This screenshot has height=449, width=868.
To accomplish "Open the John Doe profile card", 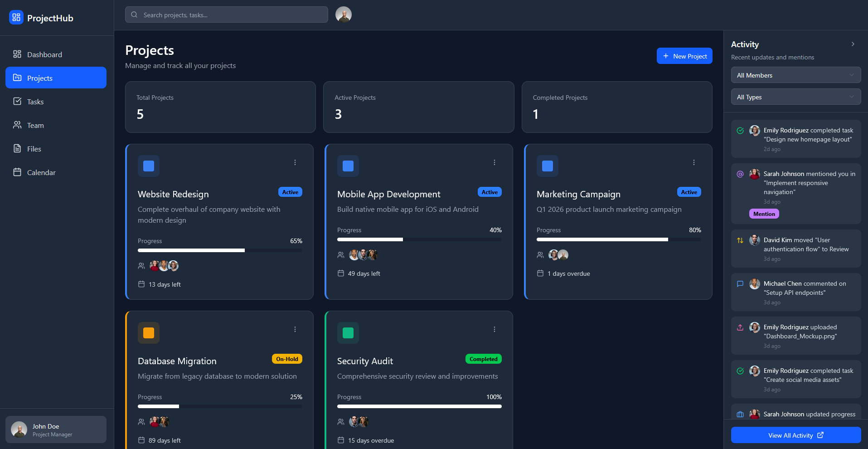I will click(x=56, y=429).
